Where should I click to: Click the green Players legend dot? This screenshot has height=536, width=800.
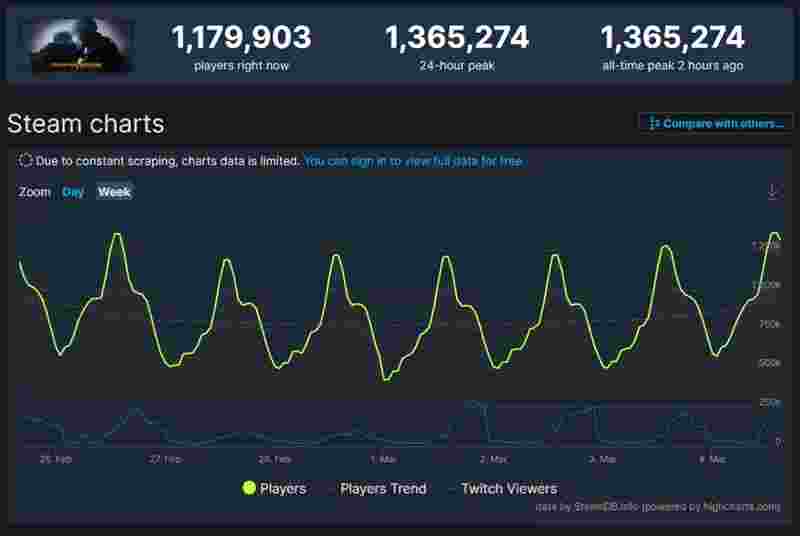pos(248,488)
